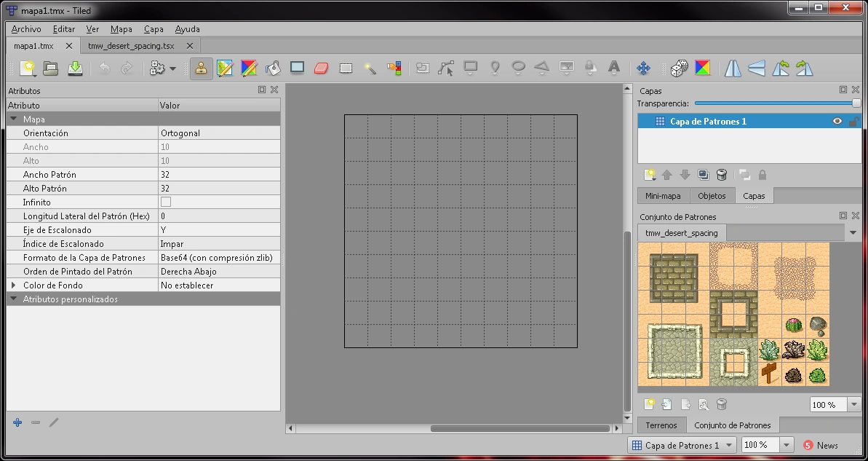Image resolution: width=868 pixels, height=461 pixels.
Task: Open the map zoom 100 % dropdown
Action: click(787, 445)
